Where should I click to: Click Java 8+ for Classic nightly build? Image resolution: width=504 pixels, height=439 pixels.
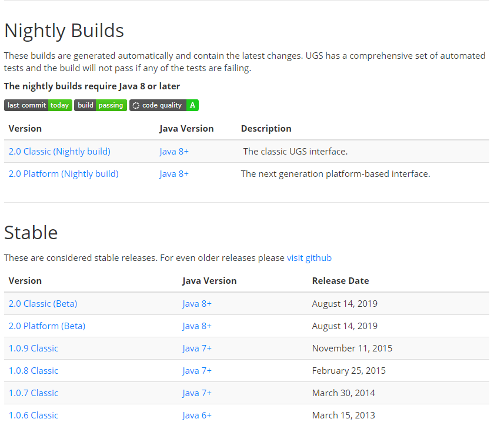coord(174,152)
